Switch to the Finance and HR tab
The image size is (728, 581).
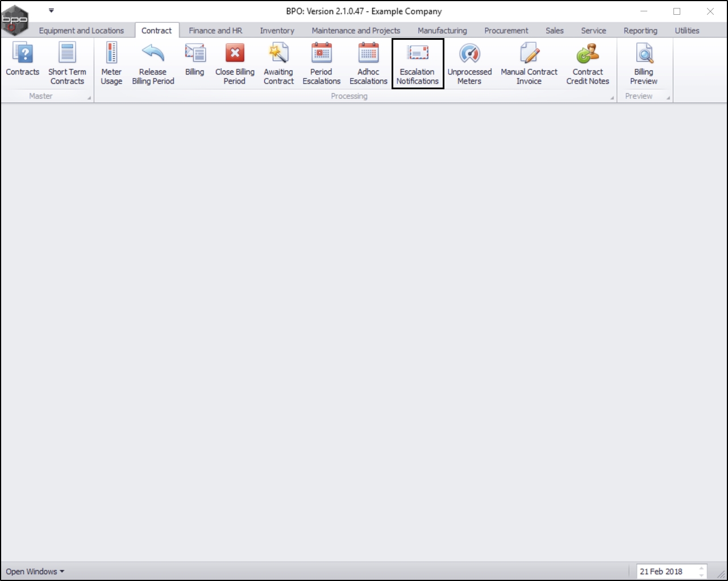[215, 31]
